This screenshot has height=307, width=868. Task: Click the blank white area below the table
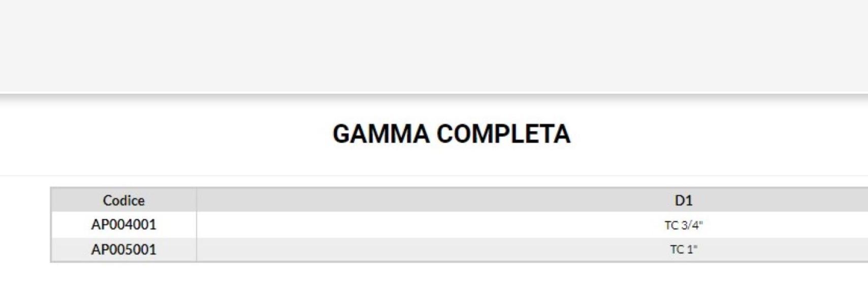(434, 285)
